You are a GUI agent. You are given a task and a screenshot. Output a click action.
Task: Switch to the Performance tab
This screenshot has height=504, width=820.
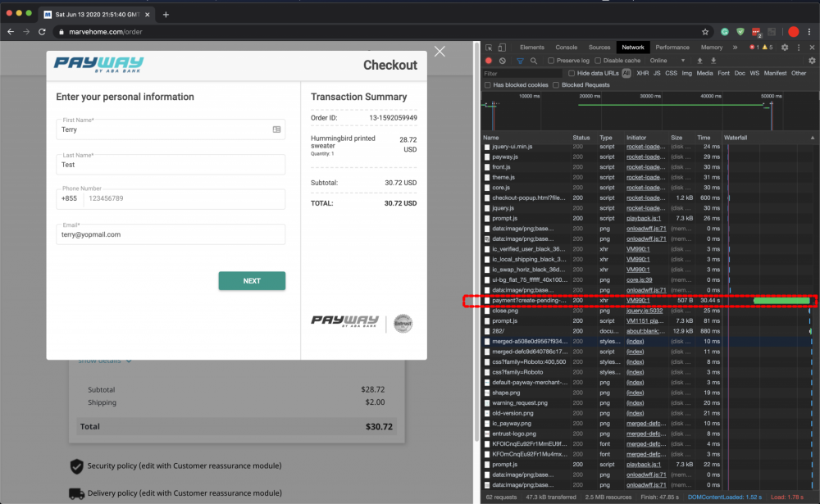[x=672, y=48]
